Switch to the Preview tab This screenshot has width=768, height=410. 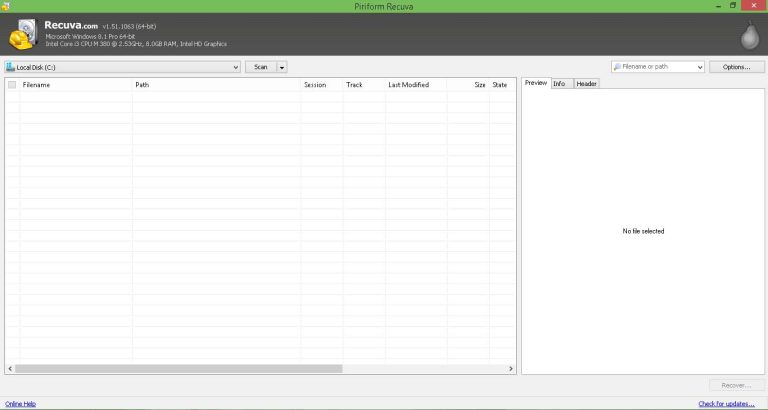click(536, 83)
